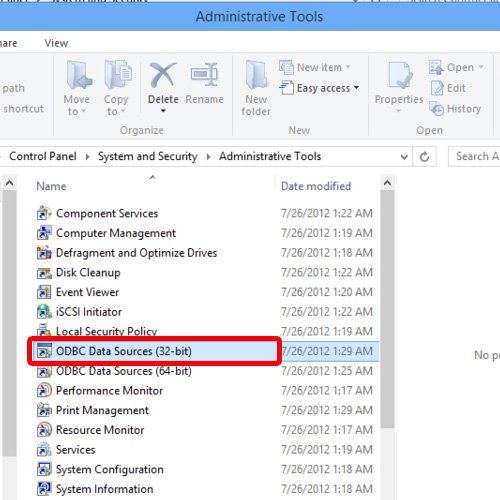
Task: Click the Administrative Tools breadcrumb segment
Action: (270, 156)
